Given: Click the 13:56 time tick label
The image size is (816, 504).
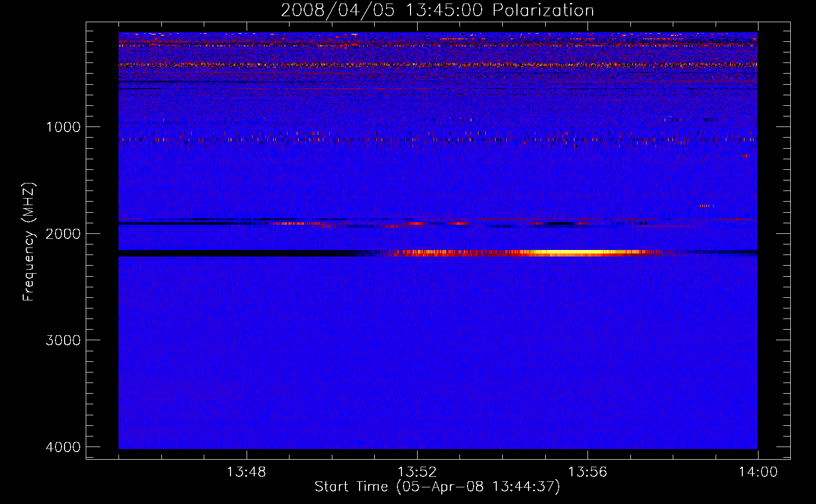Looking at the screenshot, I should (588, 472).
